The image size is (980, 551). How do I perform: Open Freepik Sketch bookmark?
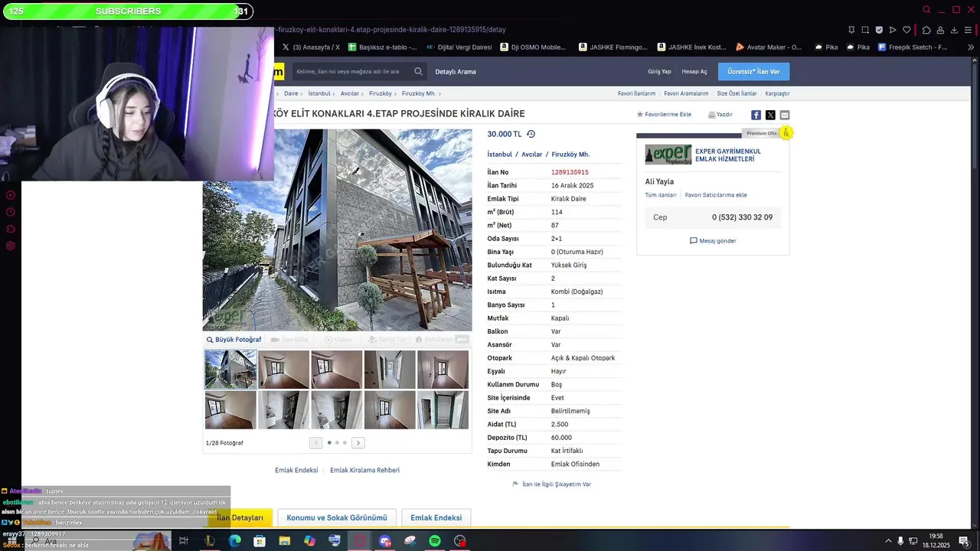point(913,47)
